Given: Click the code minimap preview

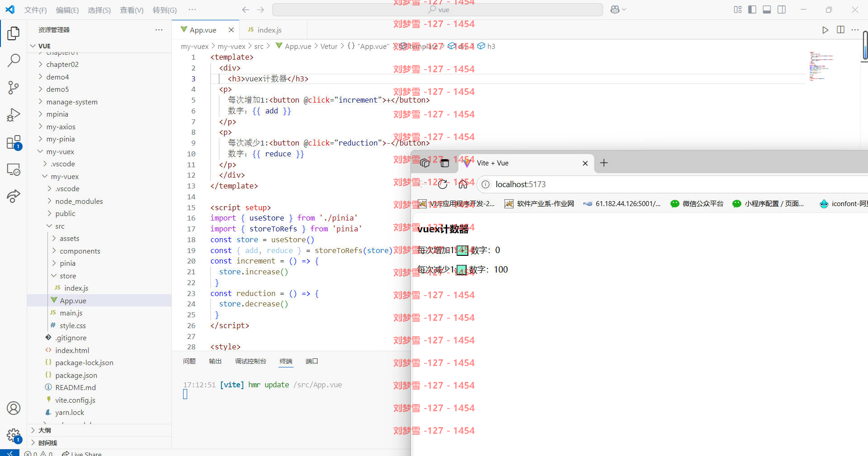Looking at the screenshot, I should click(x=821, y=66).
